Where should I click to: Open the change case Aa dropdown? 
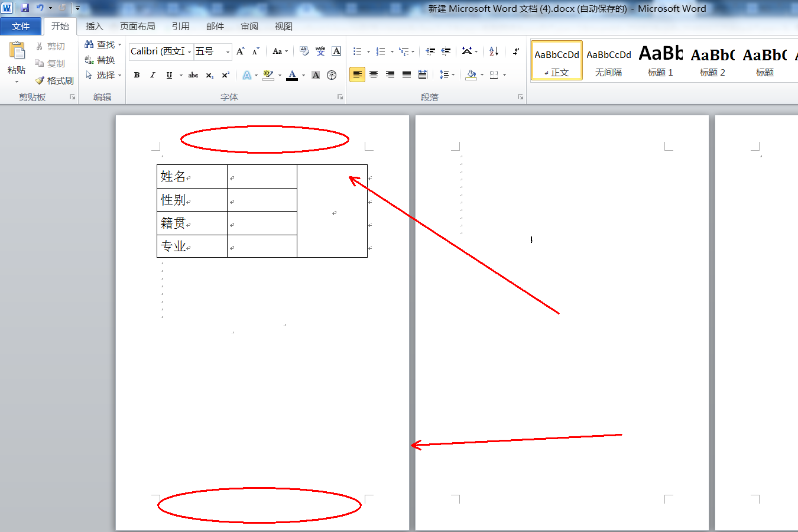(280, 51)
